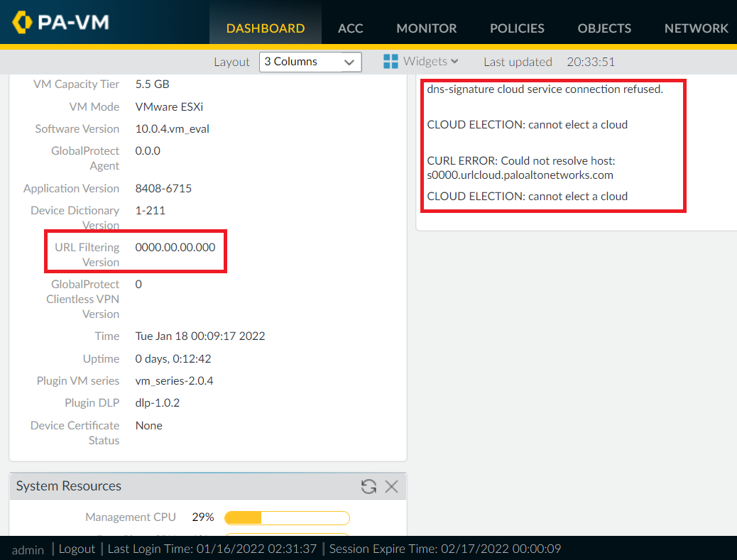Viewport: 737px width, 560px height.
Task: Click the Management CPU usage bar
Action: [287, 517]
